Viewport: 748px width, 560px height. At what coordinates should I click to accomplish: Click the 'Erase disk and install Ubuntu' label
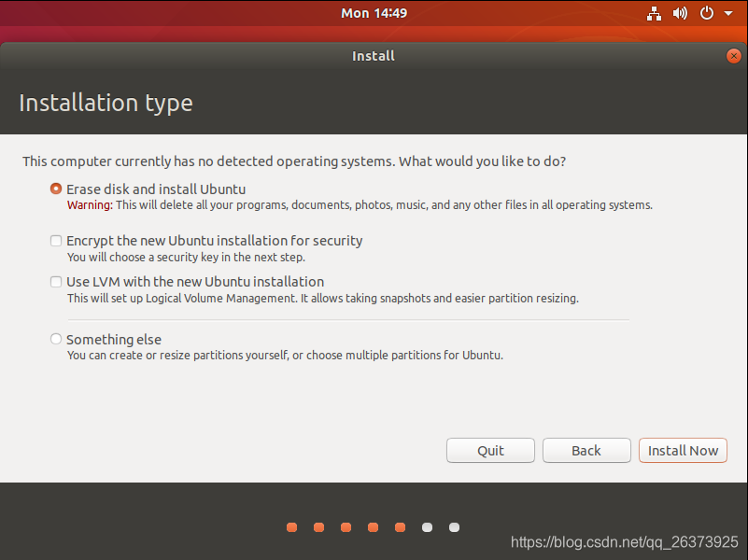point(156,189)
